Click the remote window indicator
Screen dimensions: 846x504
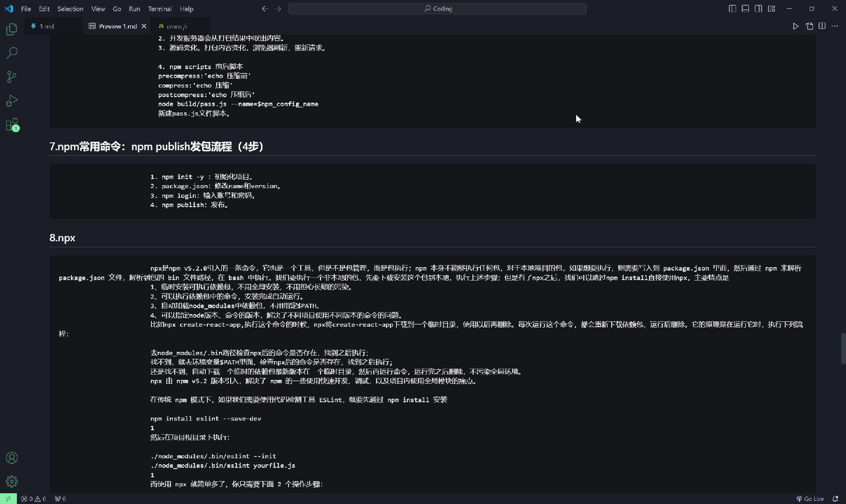click(x=8, y=499)
